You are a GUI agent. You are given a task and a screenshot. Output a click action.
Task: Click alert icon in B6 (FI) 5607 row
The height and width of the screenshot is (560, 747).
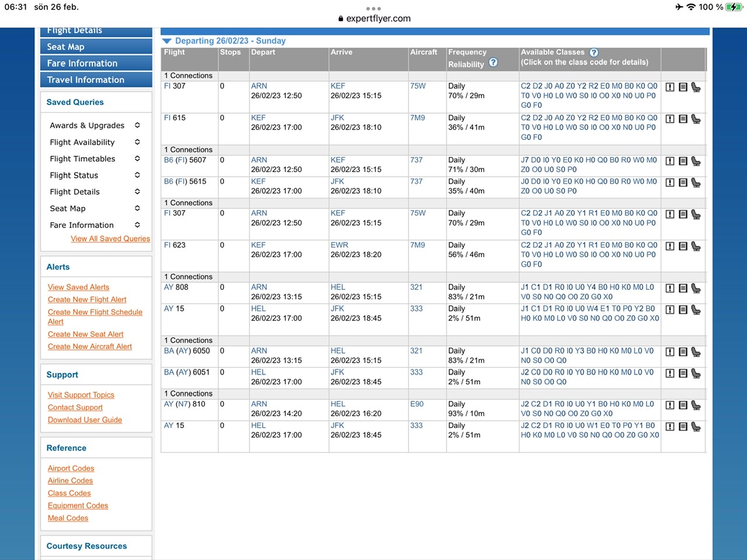[x=670, y=162]
